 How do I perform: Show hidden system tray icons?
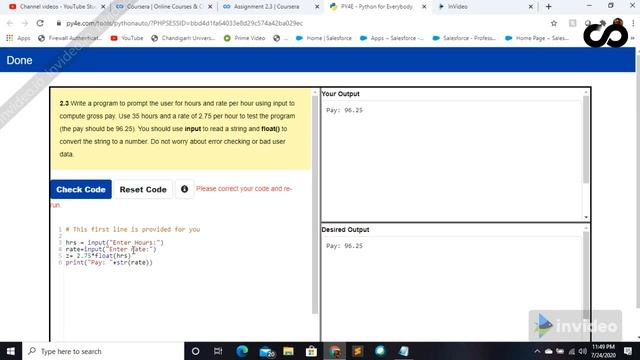[537, 351]
